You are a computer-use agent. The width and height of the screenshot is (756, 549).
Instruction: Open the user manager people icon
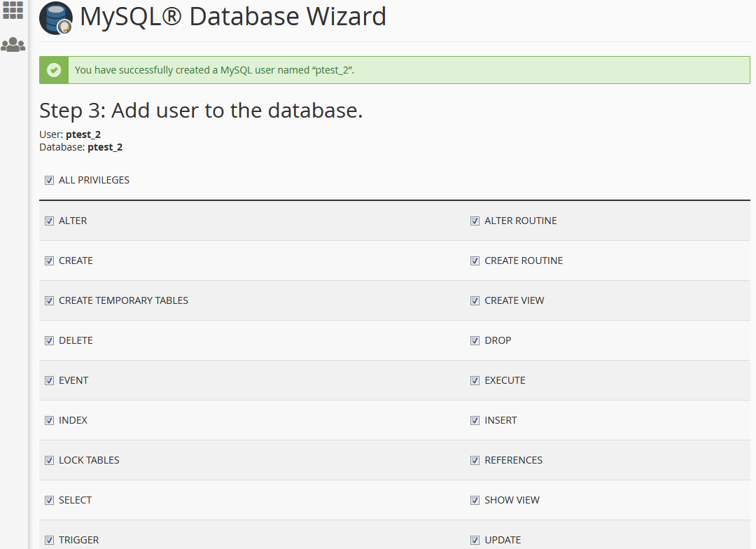pyautogui.click(x=13, y=45)
